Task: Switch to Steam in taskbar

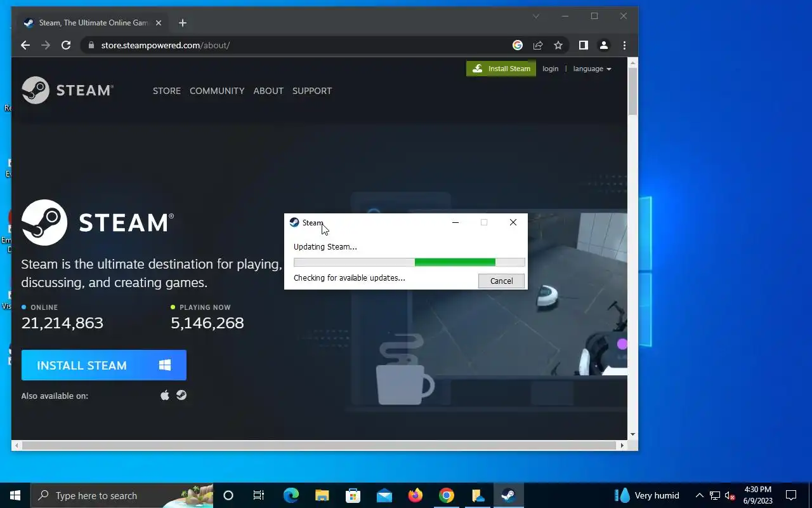Action: [x=508, y=495]
